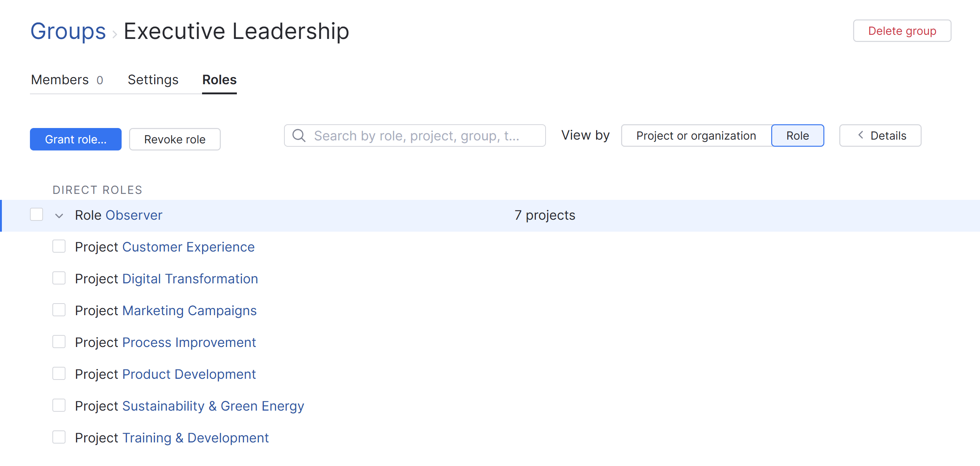Tick the Role Observer checkbox

[x=37, y=214]
